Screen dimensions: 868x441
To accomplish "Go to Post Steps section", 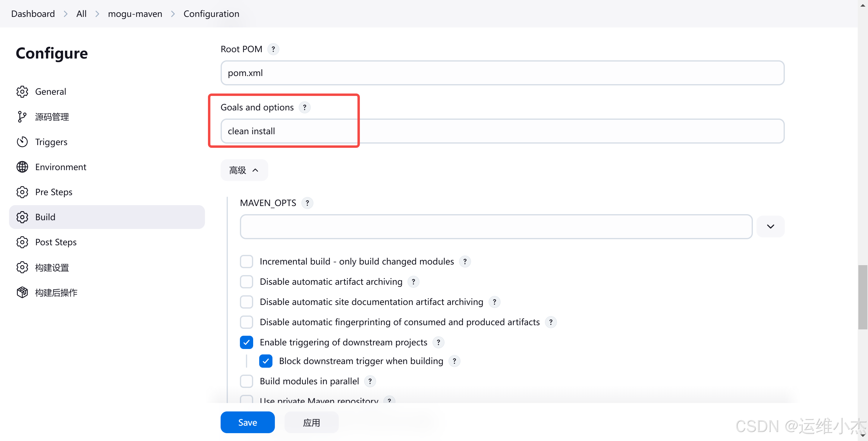I will (56, 242).
